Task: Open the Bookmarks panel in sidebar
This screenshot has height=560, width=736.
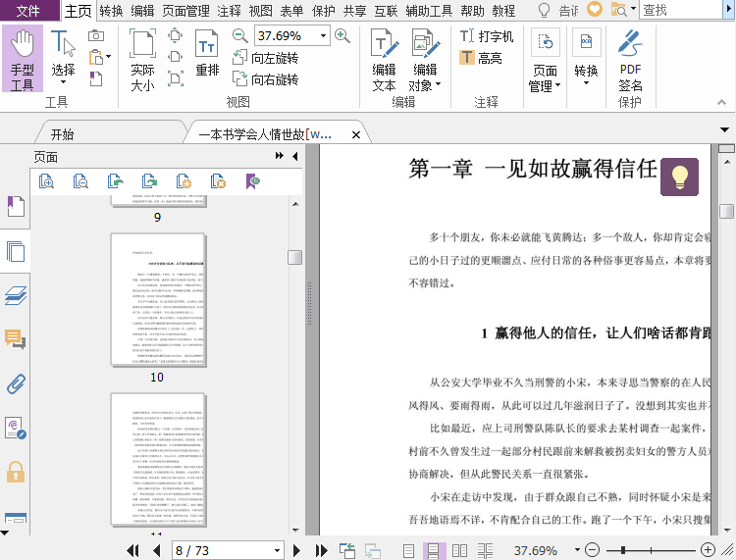Action: pyautogui.click(x=16, y=206)
